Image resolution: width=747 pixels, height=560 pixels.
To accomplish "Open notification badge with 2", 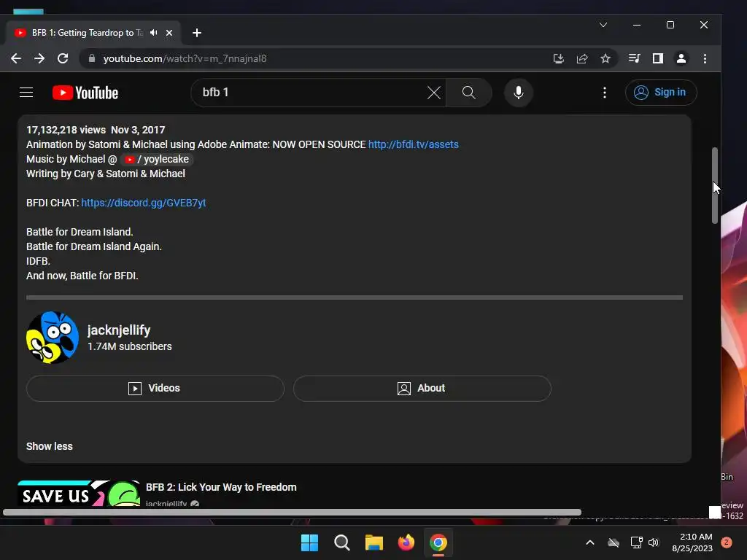I will tap(727, 542).
